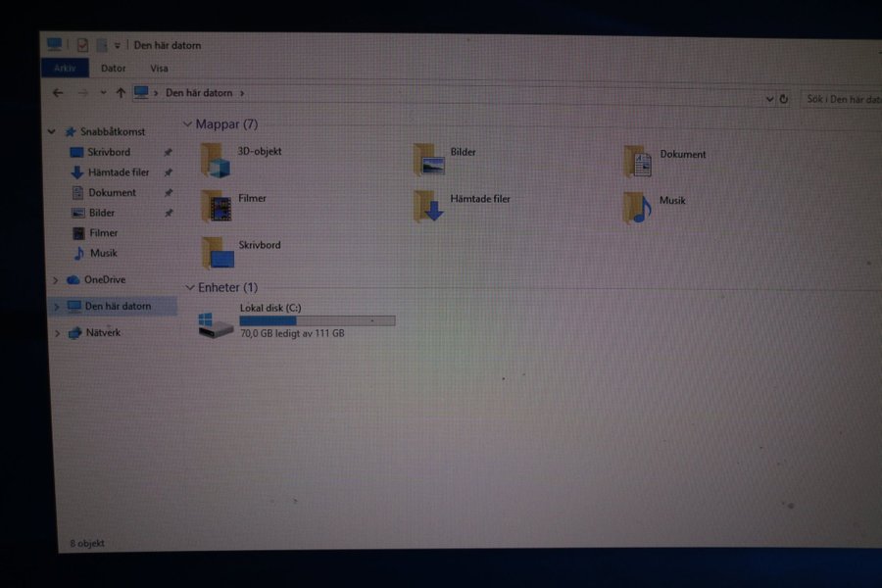Screen dimensions: 882x588
Task: Open Lokal disk (C:) drive
Action: pyautogui.click(x=217, y=324)
